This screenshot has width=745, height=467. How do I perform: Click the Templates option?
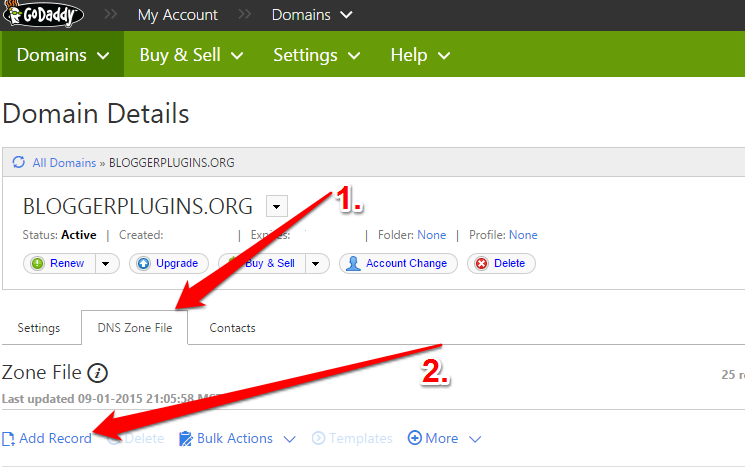click(352, 438)
